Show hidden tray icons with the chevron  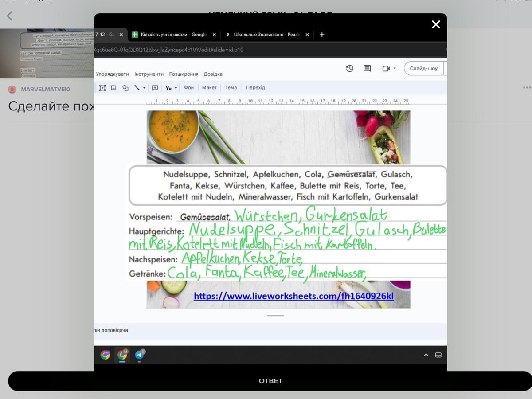[x=426, y=355]
